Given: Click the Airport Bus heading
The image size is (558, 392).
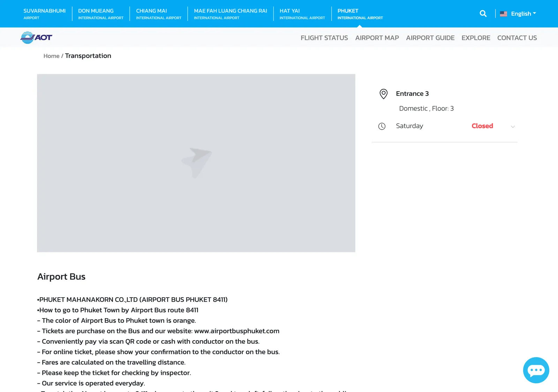Looking at the screenshot, I should [x=61, y=277].
